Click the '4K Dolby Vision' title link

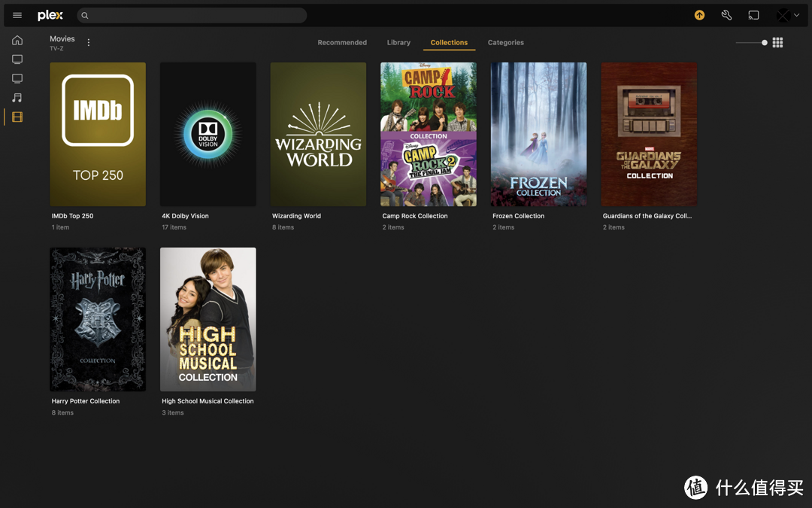pos(186,216)
